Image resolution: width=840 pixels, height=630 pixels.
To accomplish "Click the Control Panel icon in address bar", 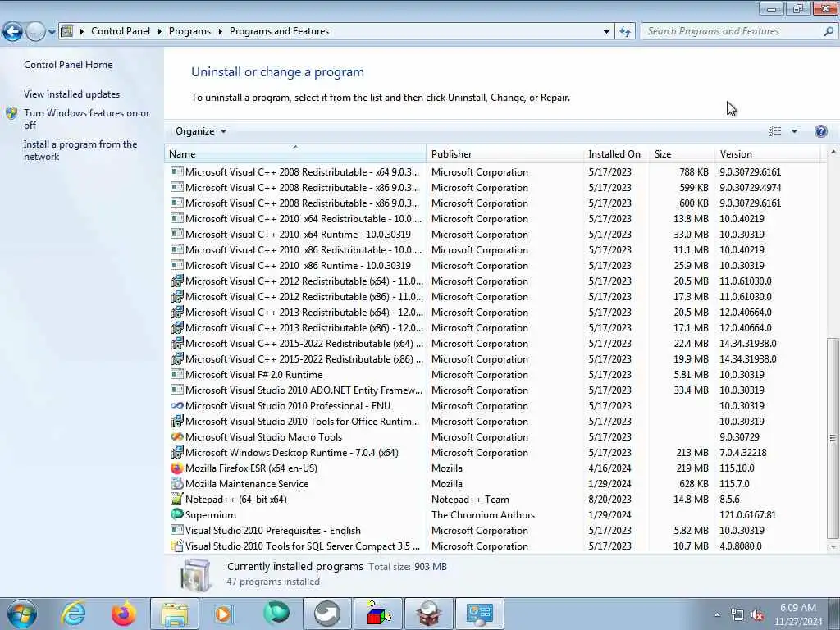I will 67,31.
